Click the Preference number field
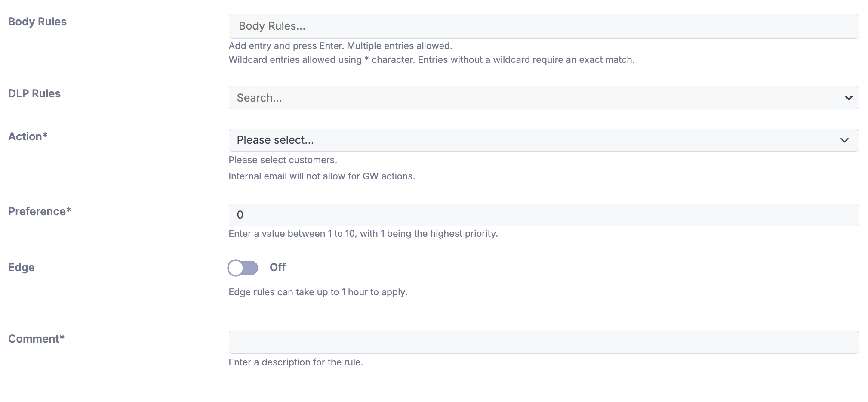Viewport: 868px width, 402px height. pos(543,215)
